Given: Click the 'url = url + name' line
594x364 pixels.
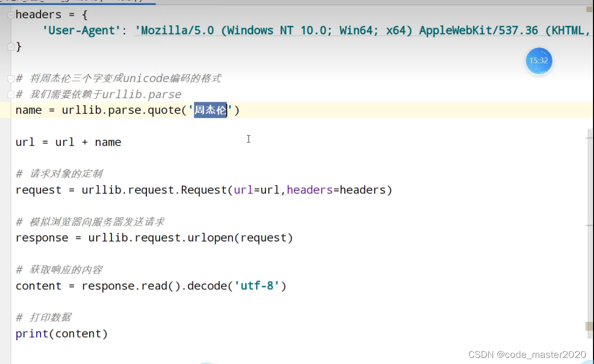Looking at the screenshot, I should [68, 142].
